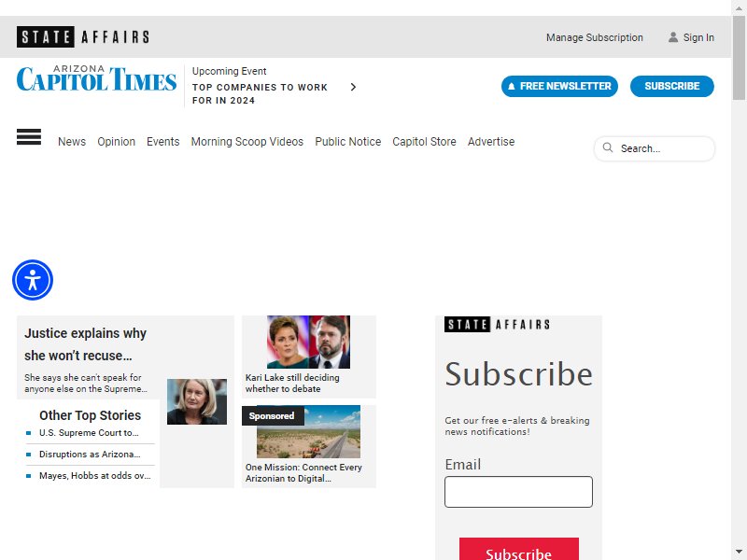Open the accessibility options icon

33,280
